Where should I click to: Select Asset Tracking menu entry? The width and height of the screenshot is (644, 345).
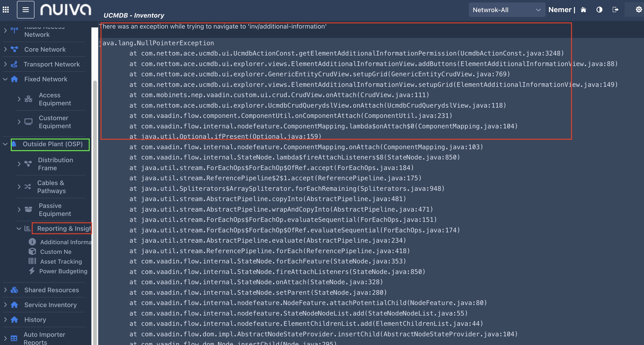[x=61, y=261]
